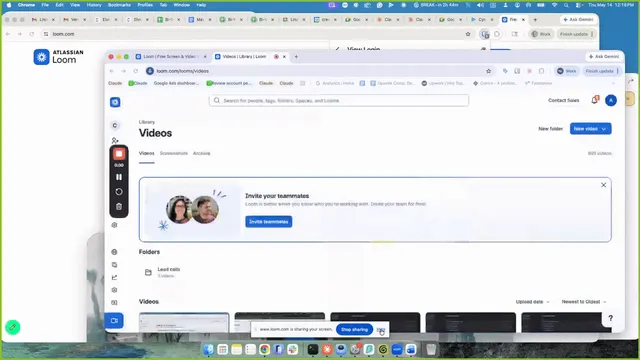Open Google Chrome from the Dock
The width and height of the screenshot is (640, 360).
coord(264,349)
